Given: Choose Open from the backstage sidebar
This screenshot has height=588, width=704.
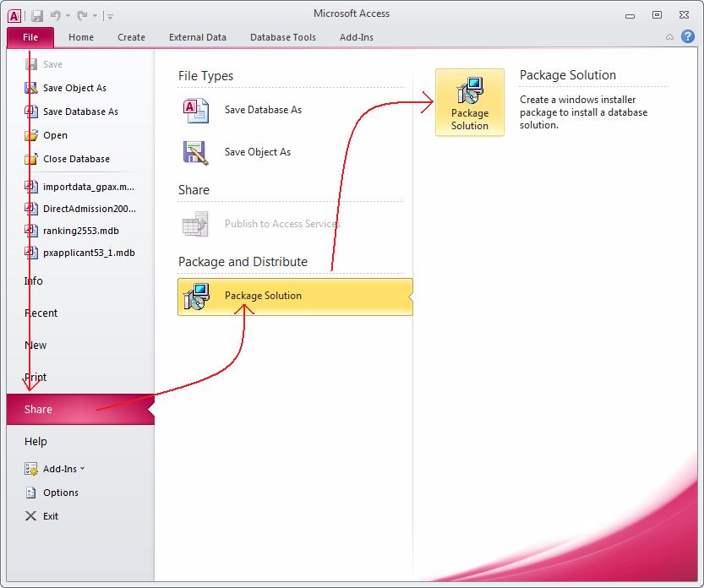Looking at the screenshot, I should (x=55, y=135).
